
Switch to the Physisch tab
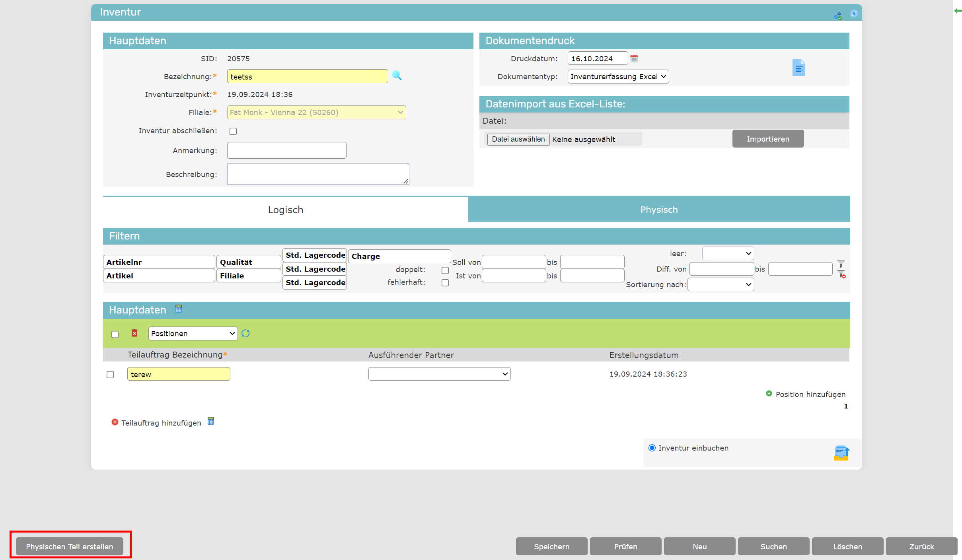659,209
